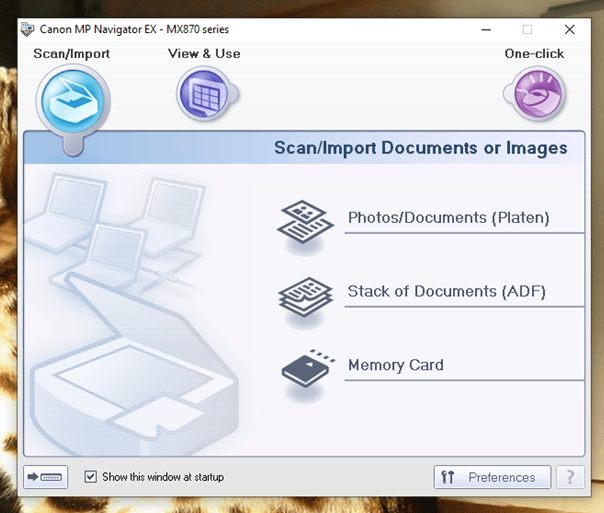This screenshot has width=604, height=513.
Task: Click the "Show this window at startup" label
Action: pyautogui.click(x=163, y=477)
